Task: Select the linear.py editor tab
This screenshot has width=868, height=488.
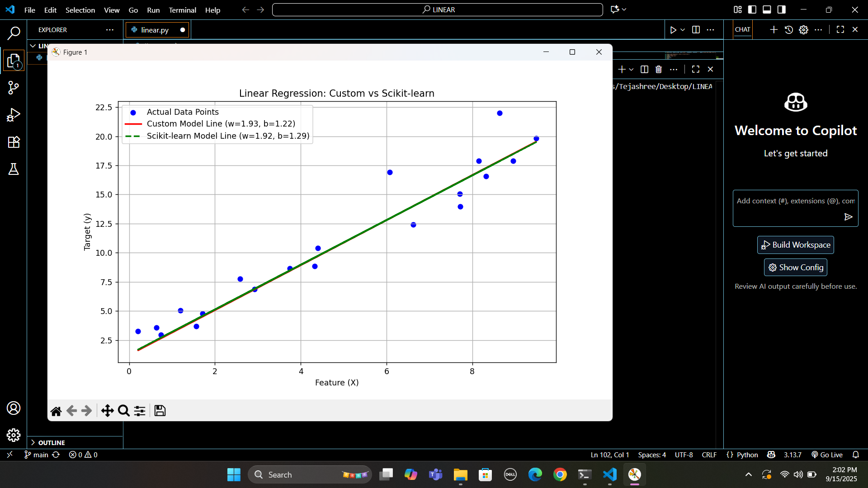Action: coord(155,30)
